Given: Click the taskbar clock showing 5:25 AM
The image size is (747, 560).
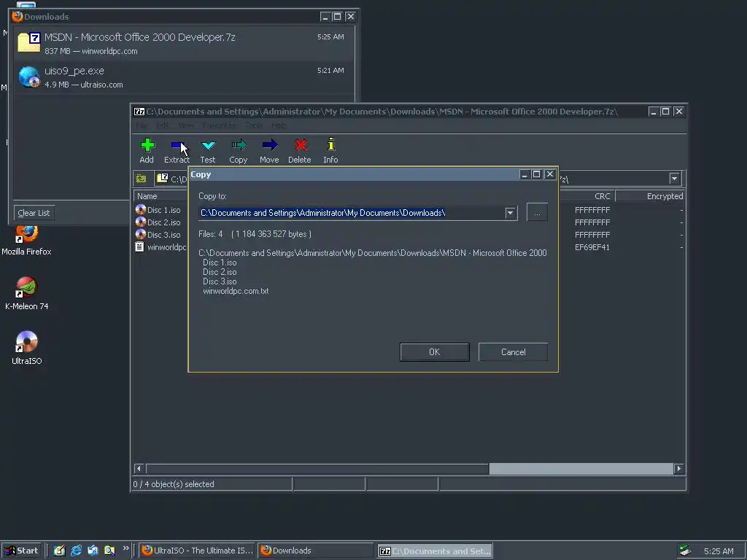Looking at the screenshot, I should point(719,551).
